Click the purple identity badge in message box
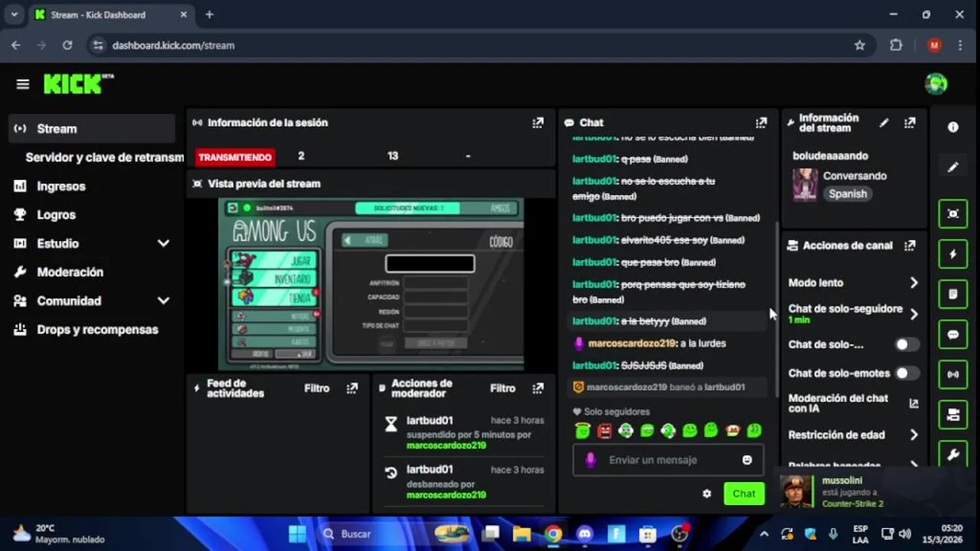The image size is (980, 551). (590, 460)
